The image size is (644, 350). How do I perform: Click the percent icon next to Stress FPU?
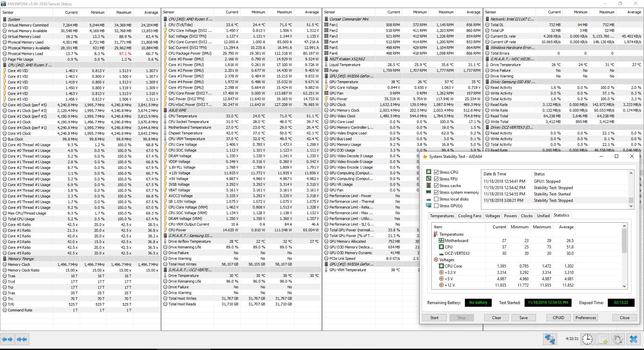coord(429,179)
